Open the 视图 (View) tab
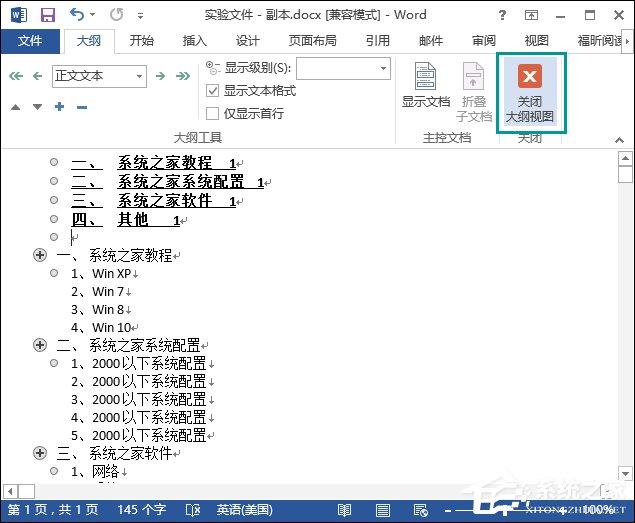635x523 pixels. [x=537, y=41]
